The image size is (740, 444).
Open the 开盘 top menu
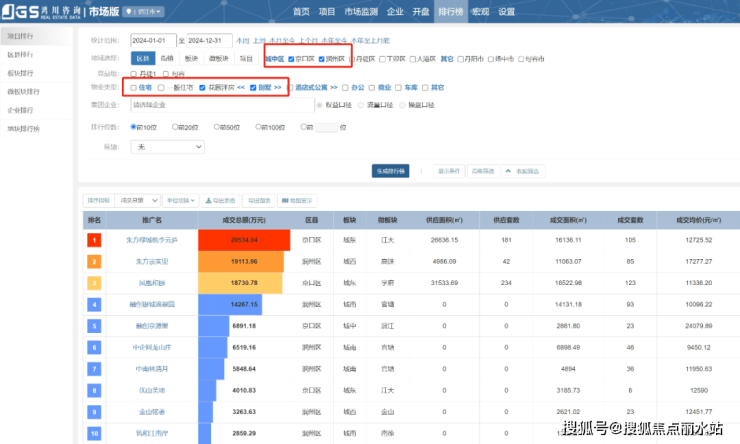[420, 12]
